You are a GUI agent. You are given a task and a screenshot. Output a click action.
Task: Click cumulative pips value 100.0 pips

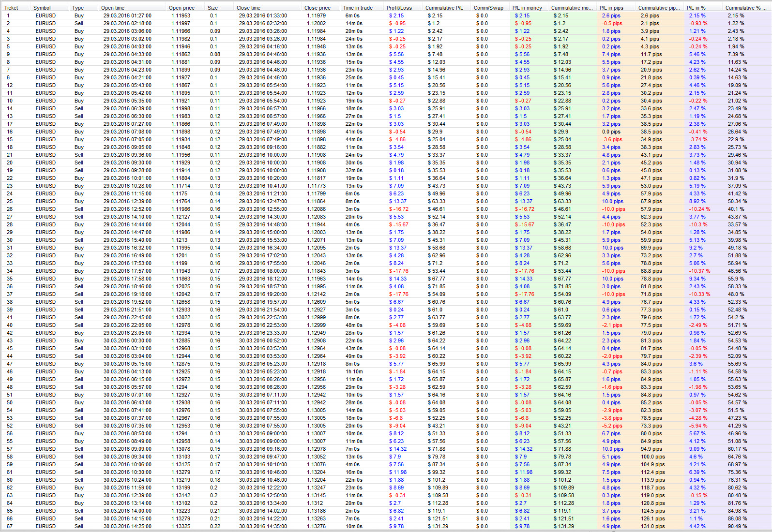tap(652, 457)
